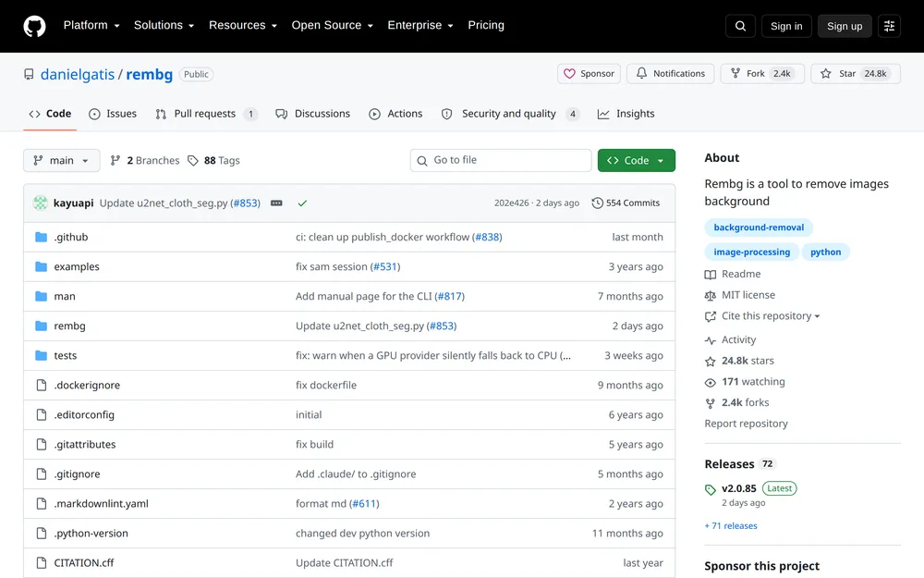Click the watching eye icon
924x578 pixels.
tap(710, 382)
